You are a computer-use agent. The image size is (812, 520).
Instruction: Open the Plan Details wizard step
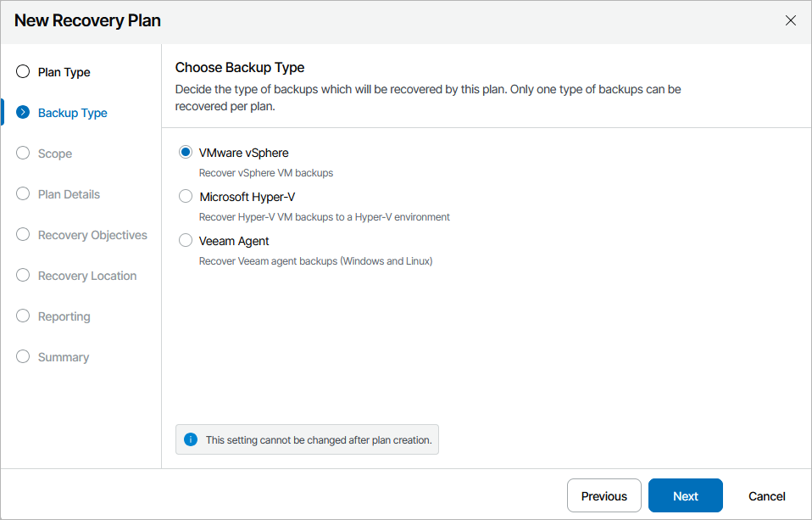click(x=70, y=193)
